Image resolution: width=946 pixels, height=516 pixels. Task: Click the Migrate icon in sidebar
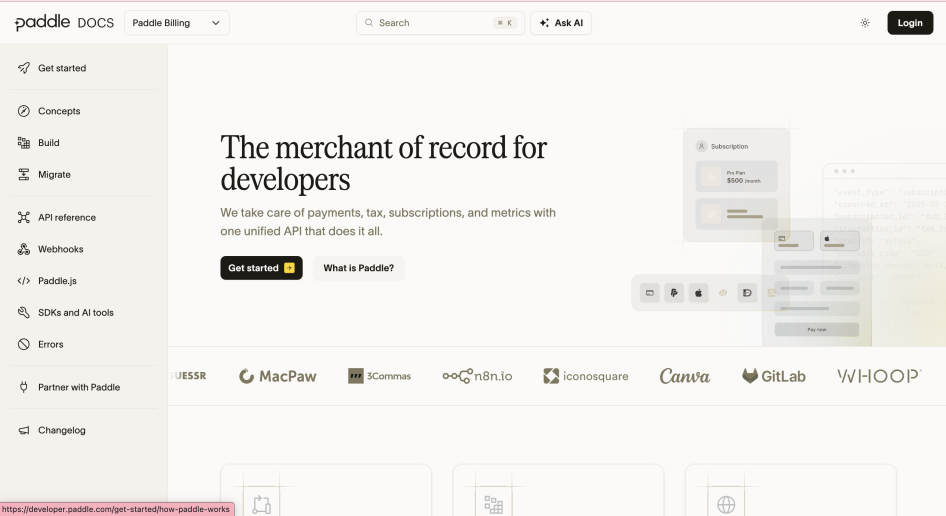(24, 174)
